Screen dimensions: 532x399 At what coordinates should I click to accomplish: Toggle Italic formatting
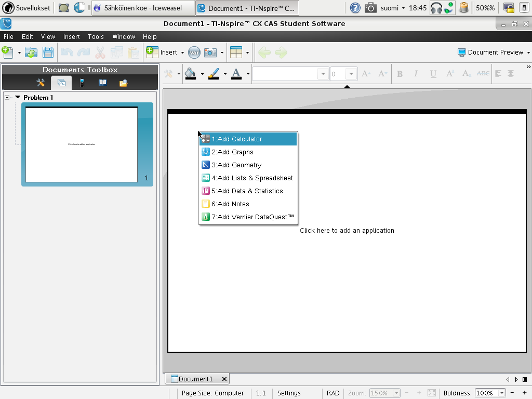[x=416, y=74]
